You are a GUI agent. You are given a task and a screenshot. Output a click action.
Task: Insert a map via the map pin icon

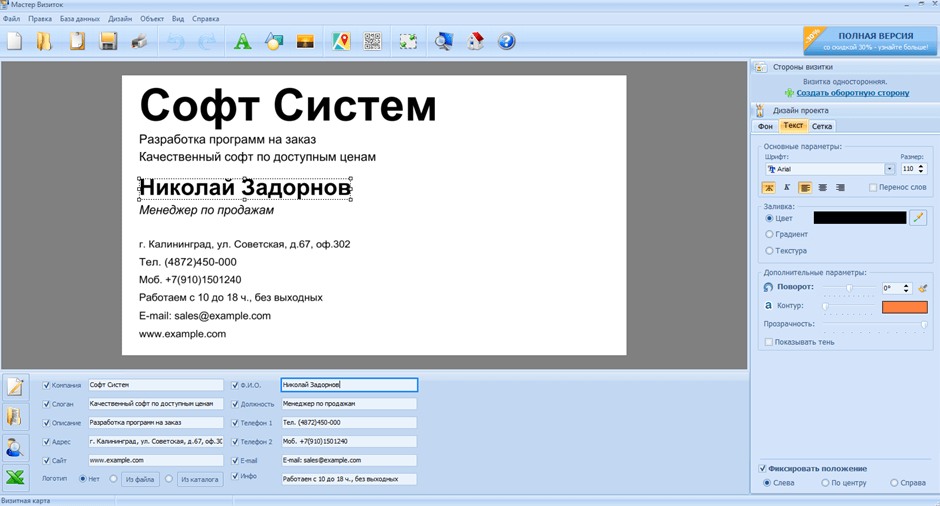click(341, 42)
